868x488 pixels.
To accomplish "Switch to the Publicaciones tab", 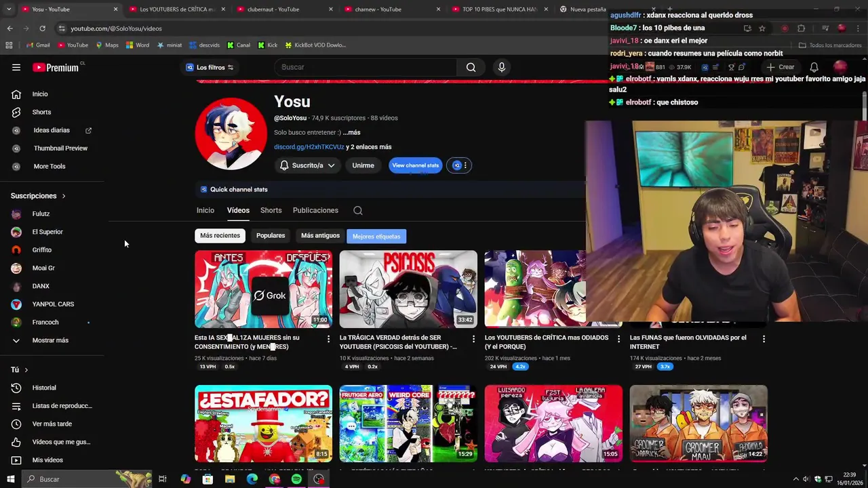I will [315, 210].
